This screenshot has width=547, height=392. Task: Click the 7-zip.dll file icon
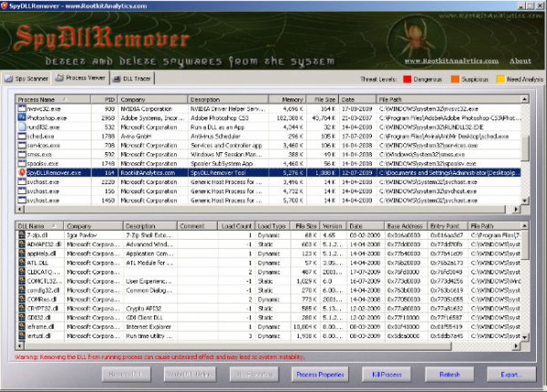click(x=22, y=235)
